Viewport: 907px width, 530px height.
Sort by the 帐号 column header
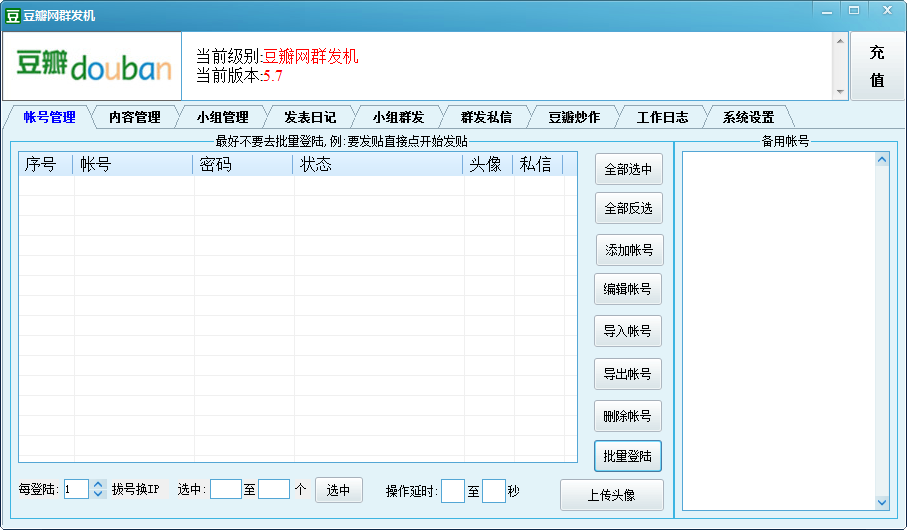pos(132,164)
